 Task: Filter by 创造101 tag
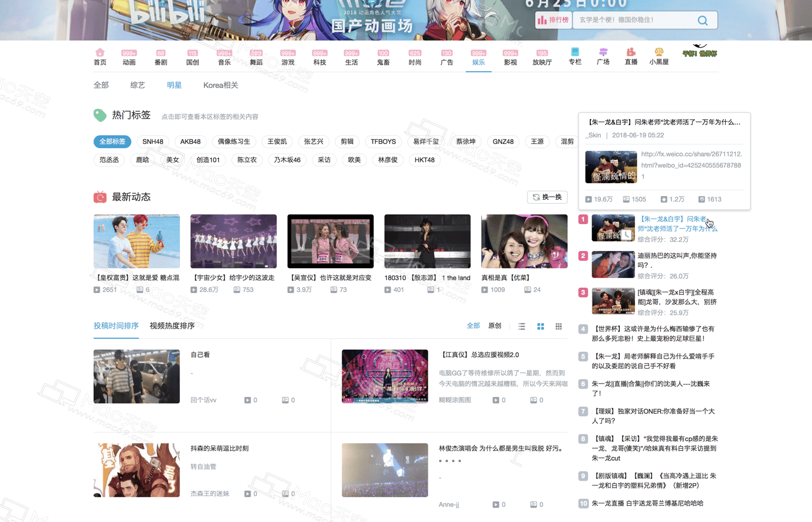pyautogui.click(x=208, y=160)
